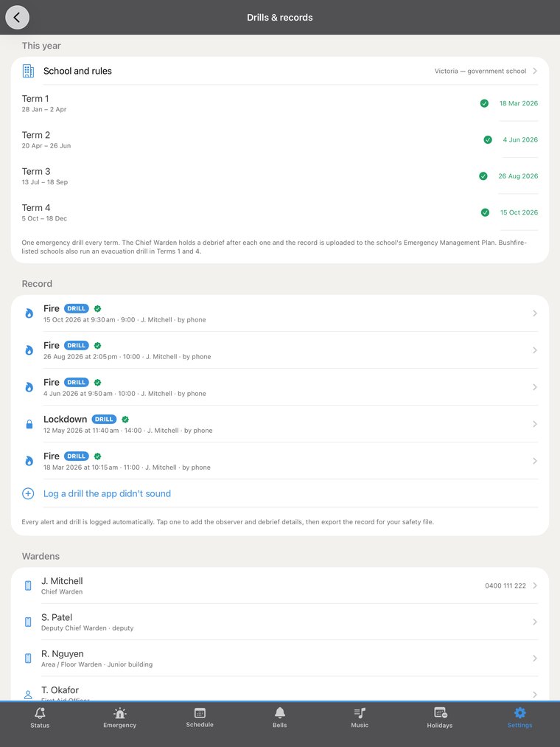Tap the back arrow button
Viewport: 560px width, 747px height.
click(17, 18)
